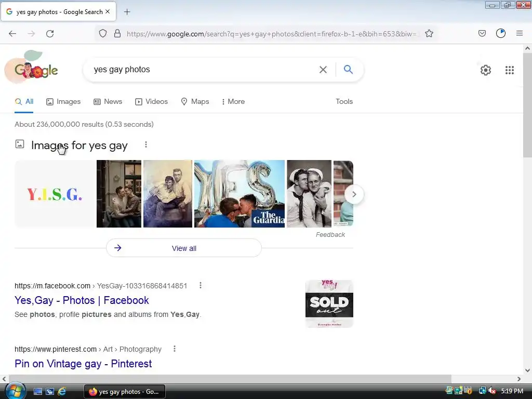Screen dimensions: 532x399
Task: Open the Firefox account icon
Action: (x=501, y=33)
